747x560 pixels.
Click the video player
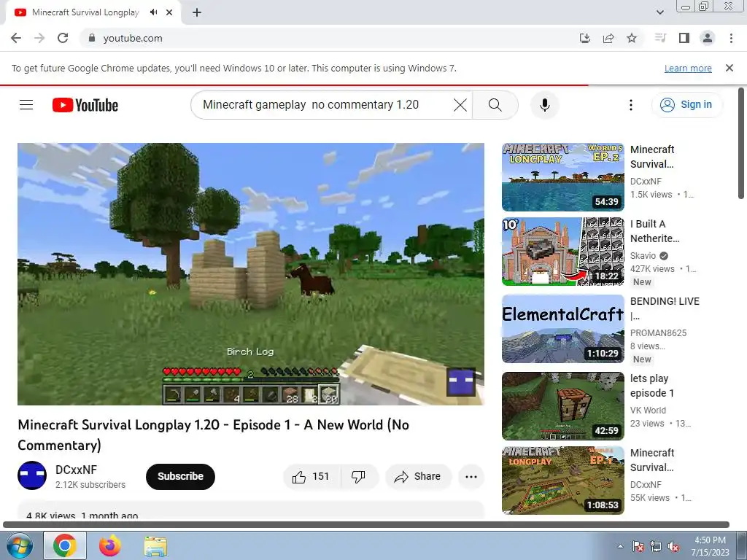click(251, 274)
